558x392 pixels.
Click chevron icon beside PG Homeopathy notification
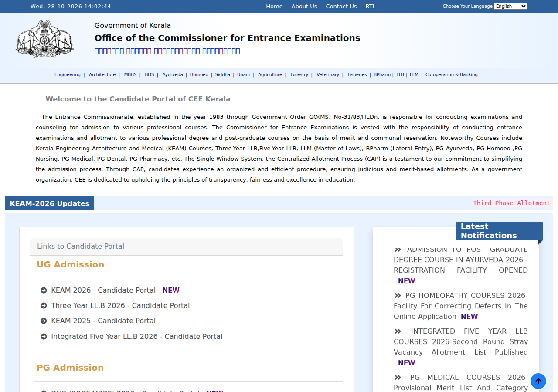[398, 296]
